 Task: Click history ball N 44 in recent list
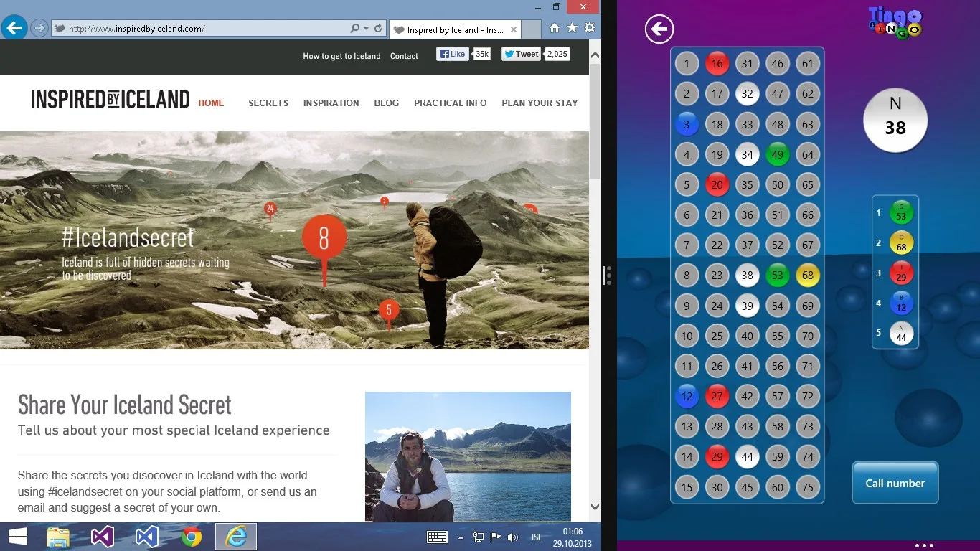coord(901,333)
